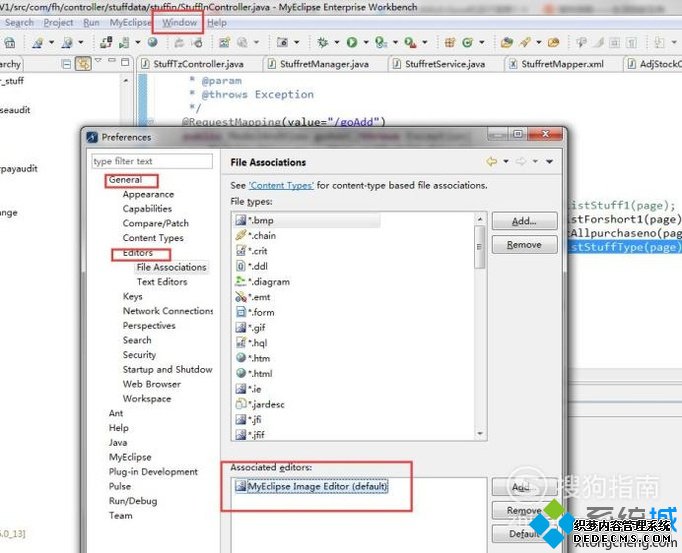Open dropdown arrow beside server deploy icon

coord(138,43)
